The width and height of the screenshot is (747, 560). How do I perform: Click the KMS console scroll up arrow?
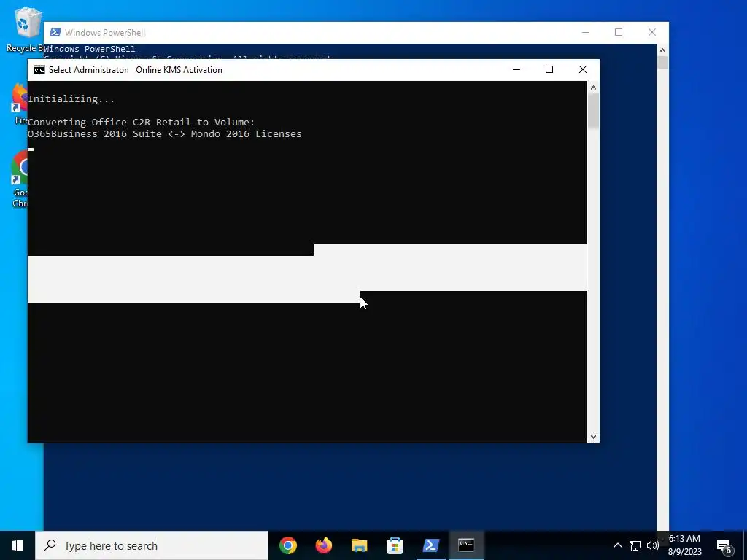593,87
